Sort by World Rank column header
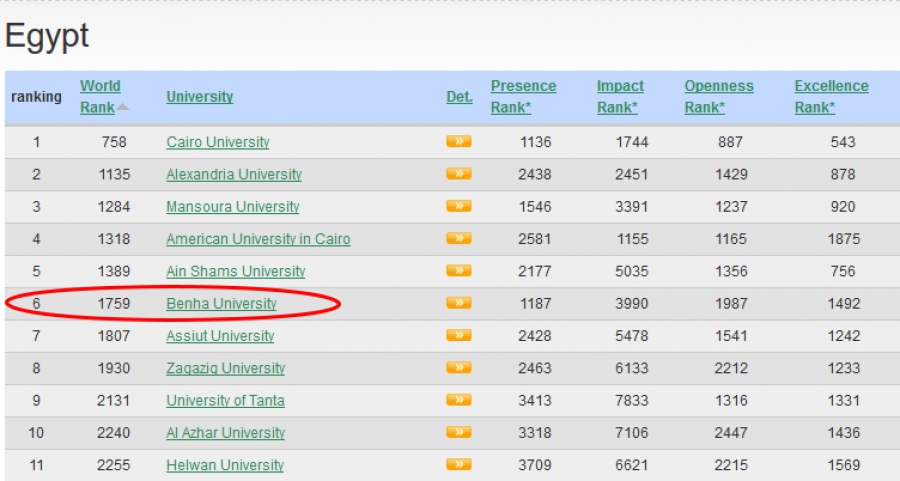Screen dimensions: 900x481 pyautogui.click(x=100, y=96)
